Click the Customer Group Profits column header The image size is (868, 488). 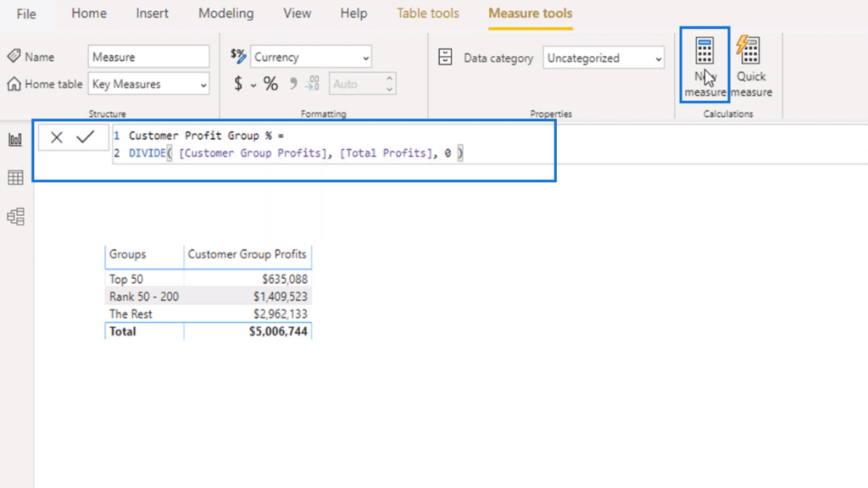[x=247, y=254]
